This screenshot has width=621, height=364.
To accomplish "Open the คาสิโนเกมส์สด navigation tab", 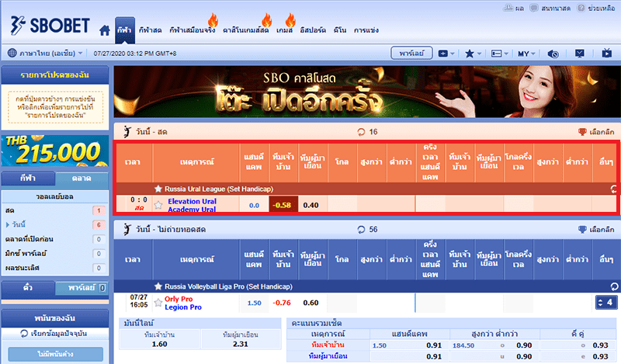I will click(245, 30).
